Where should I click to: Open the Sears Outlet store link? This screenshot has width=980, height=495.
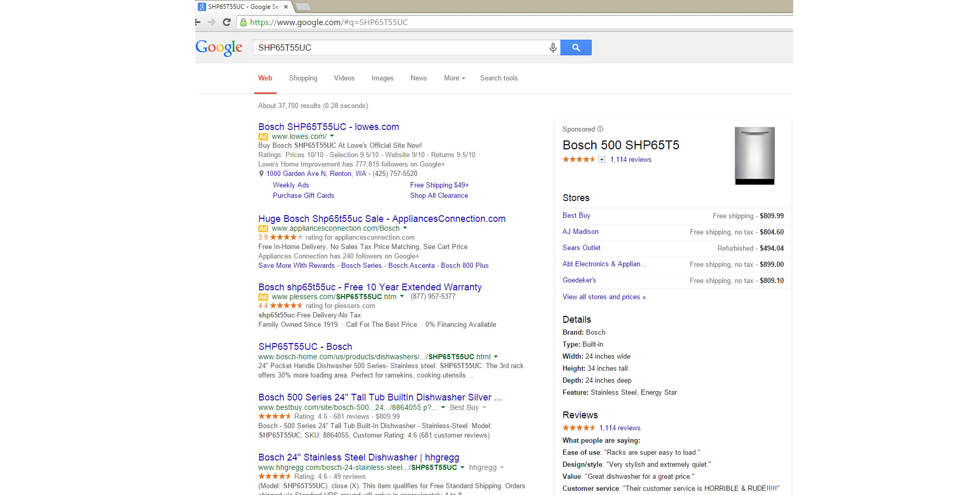(582, 248)
